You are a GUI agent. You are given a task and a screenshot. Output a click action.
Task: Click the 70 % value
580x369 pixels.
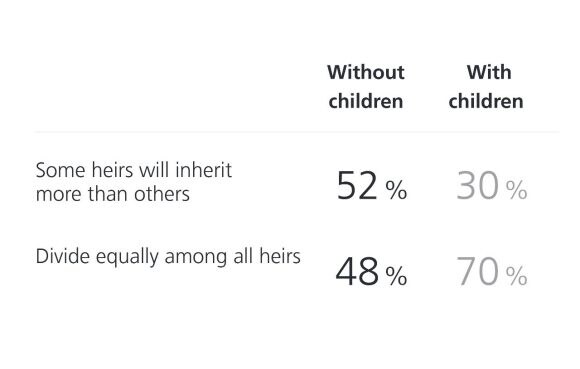click(492, 272)
